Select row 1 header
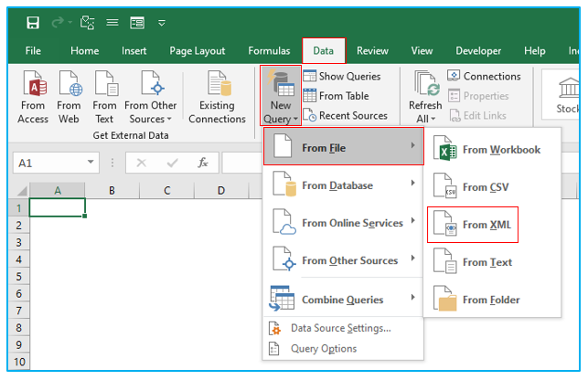This screenshot has height=380, width=588. (19, 208)
